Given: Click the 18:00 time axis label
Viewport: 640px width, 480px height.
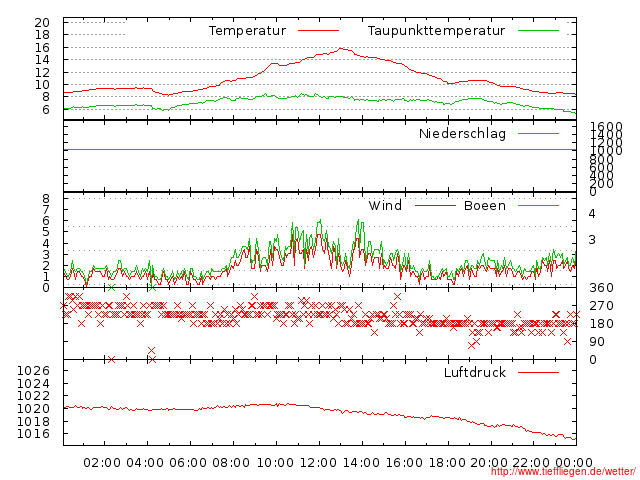Looking at the screenshot, I should tap(447, 463).
